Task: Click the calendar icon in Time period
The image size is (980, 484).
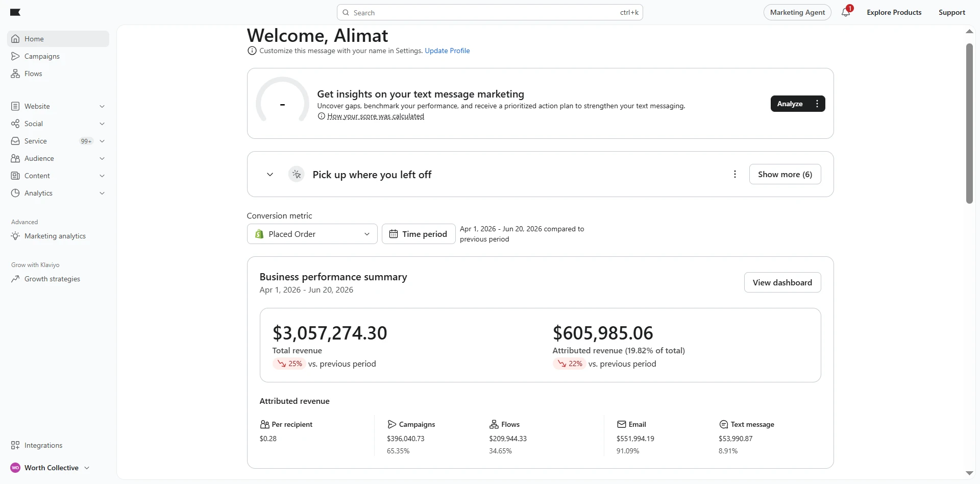Action: click(394, 234)
